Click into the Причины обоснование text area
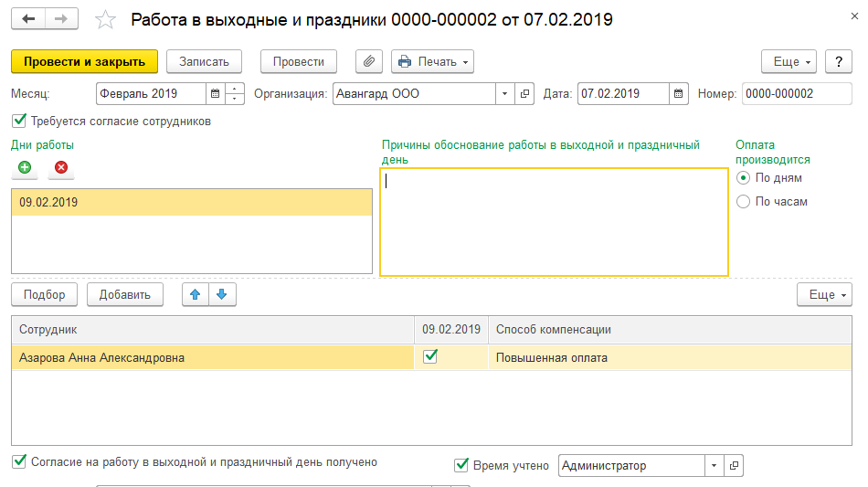Viewport: 868px width, 487px height. (x=554, y=222)
